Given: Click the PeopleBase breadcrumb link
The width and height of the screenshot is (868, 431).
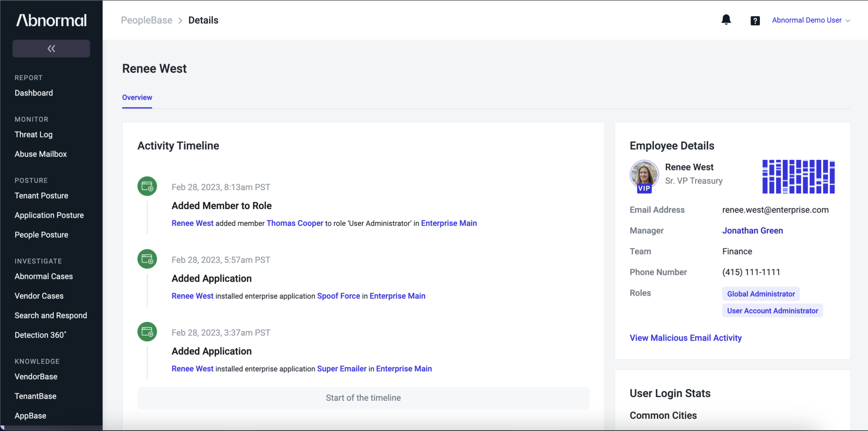Looking at the screenshot, I should (x=147, y=20).
